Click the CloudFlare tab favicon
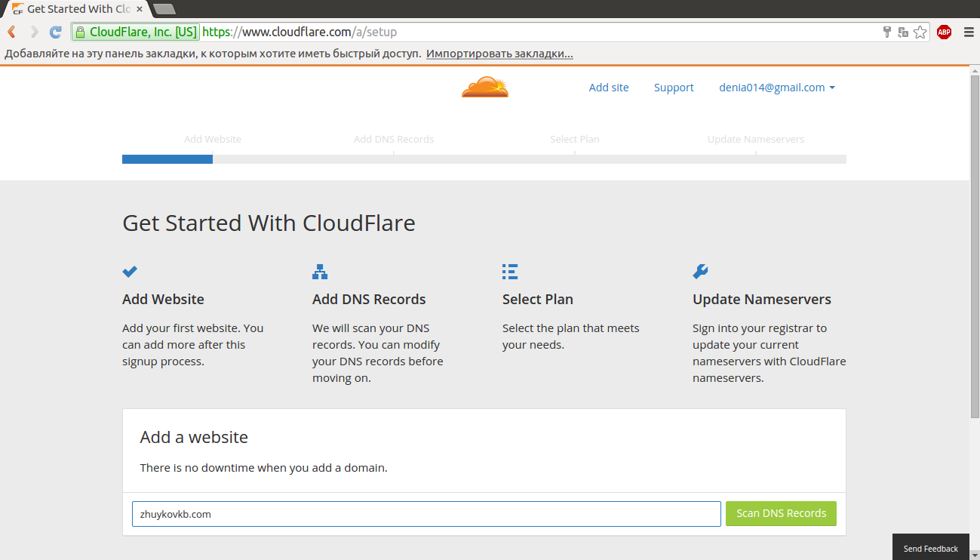Image resolution: width=980 pixels, height=560 pixels. 17,9
